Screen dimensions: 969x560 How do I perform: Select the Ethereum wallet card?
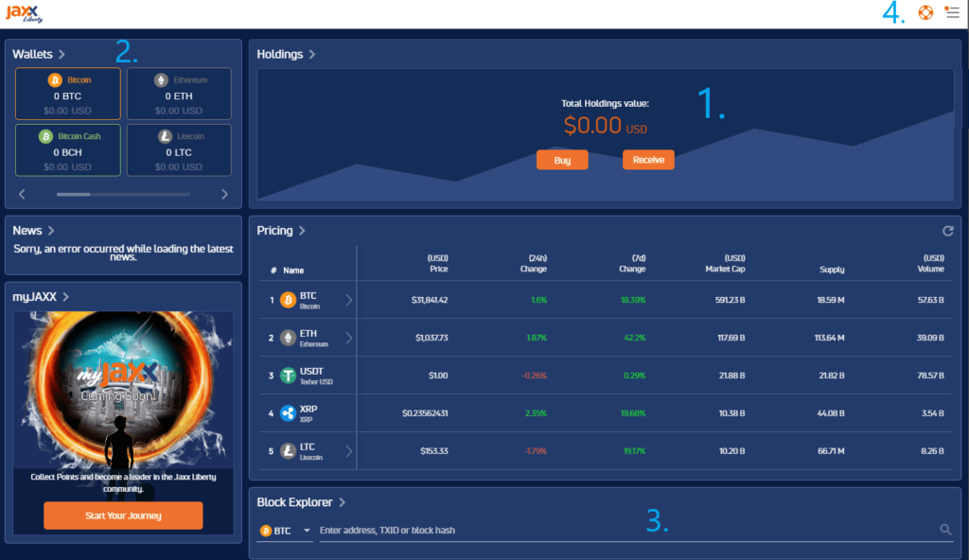(x=179, y=94)
